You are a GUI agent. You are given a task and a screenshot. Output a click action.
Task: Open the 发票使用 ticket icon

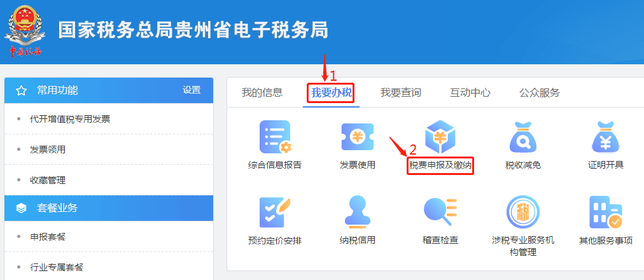click(x=358, y=137)
